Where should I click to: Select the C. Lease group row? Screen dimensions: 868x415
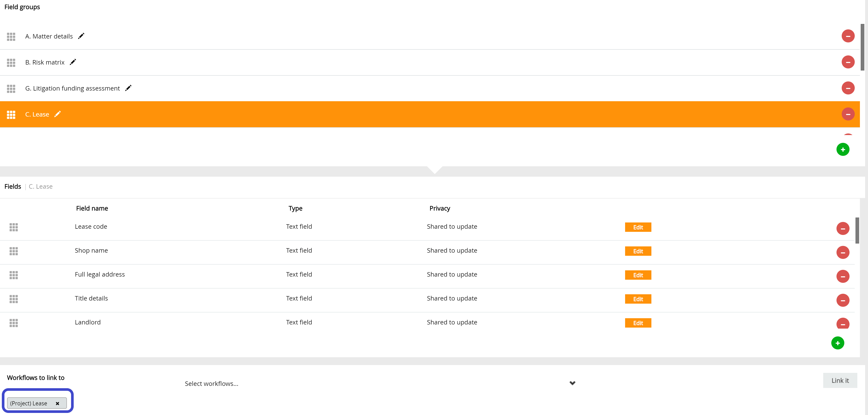tap(430, 114)
